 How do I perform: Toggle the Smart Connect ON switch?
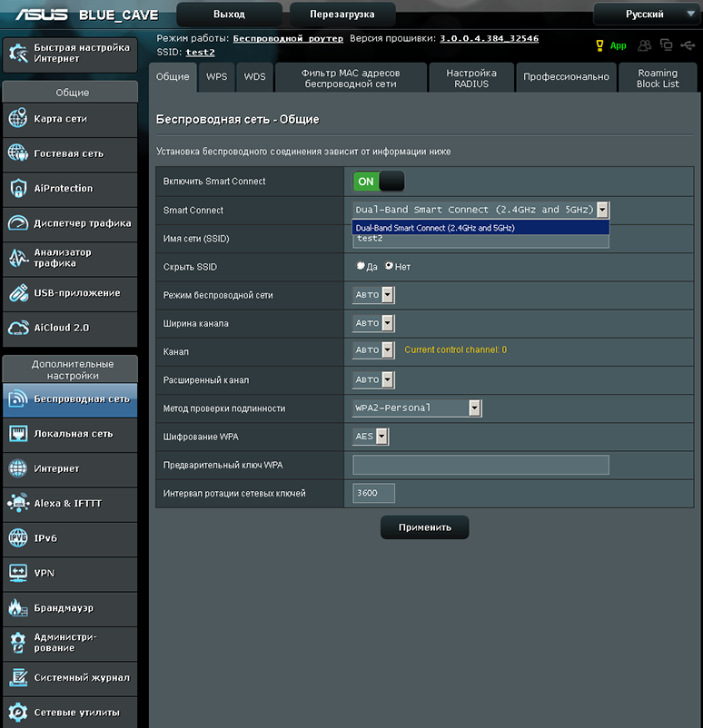378,181
